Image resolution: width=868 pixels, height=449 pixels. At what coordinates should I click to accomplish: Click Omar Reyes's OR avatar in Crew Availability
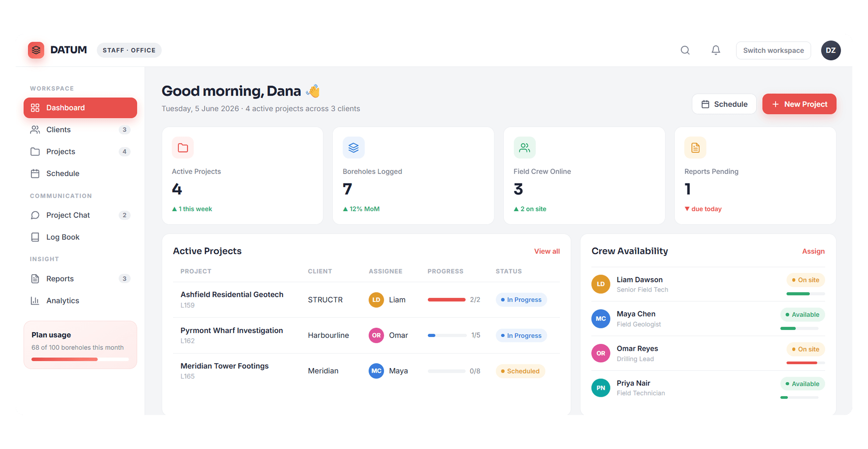[600, 353]
